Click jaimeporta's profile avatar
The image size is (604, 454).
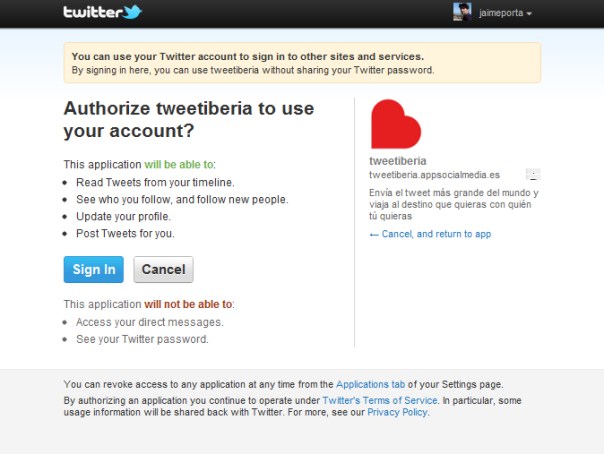click(462, 12)
